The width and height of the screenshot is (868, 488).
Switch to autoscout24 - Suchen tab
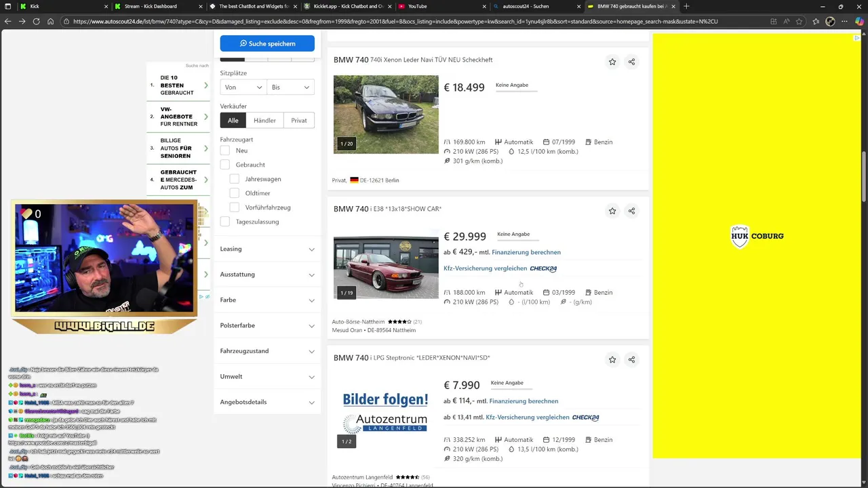(x=536, y=6)
